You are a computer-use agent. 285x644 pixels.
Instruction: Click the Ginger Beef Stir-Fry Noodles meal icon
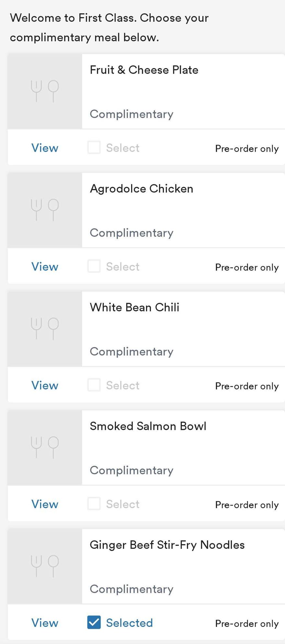point(45,566)
